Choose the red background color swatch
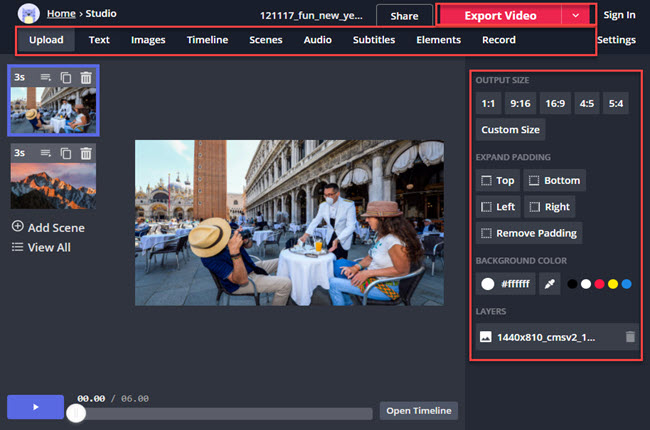 pos(600,284)
